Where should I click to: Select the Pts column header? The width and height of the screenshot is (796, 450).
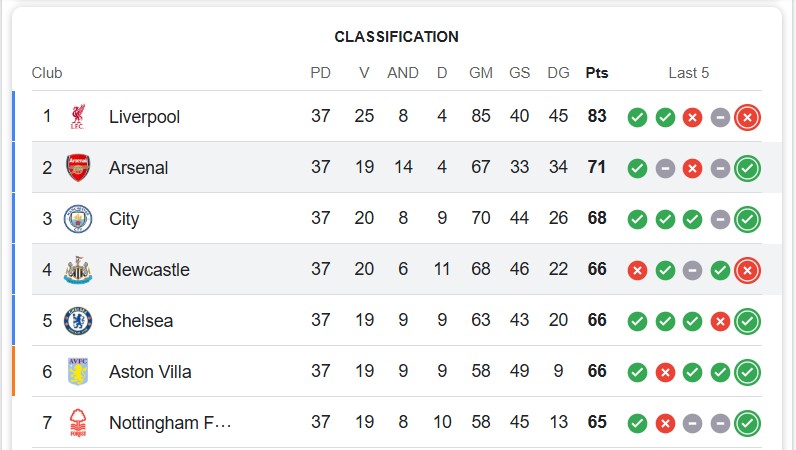(x=596, y=73)
